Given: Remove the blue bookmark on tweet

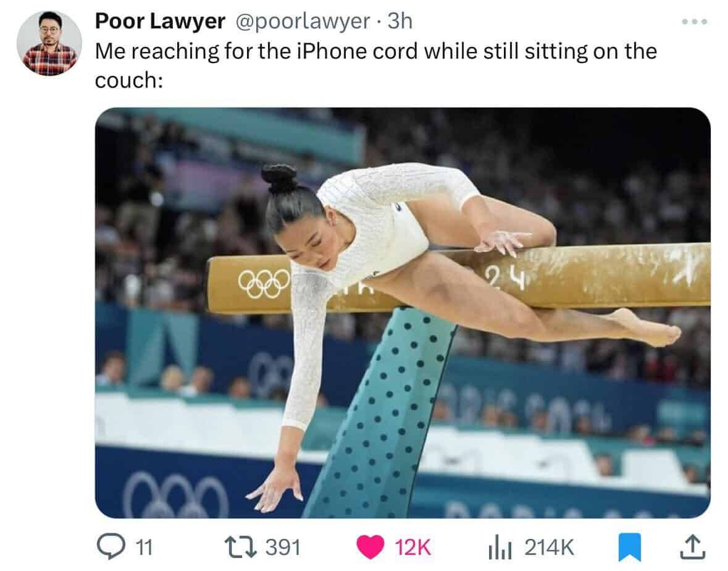Looking at the screenshot, I should click(630, 548).
